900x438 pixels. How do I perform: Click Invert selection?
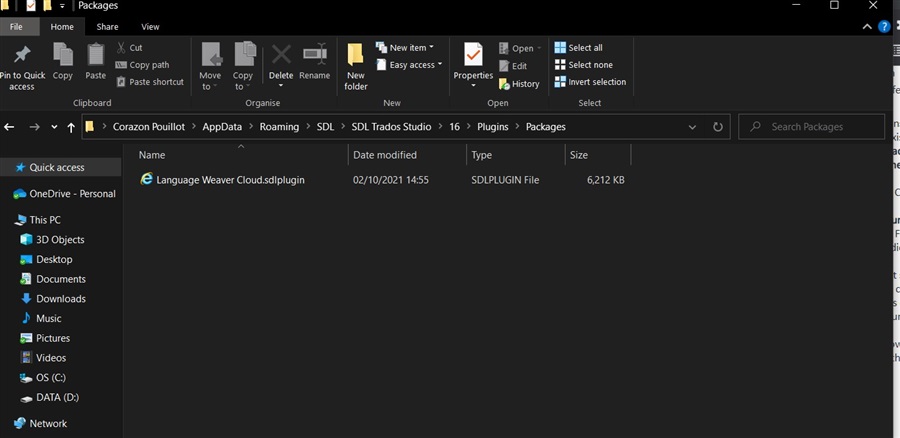590,82
